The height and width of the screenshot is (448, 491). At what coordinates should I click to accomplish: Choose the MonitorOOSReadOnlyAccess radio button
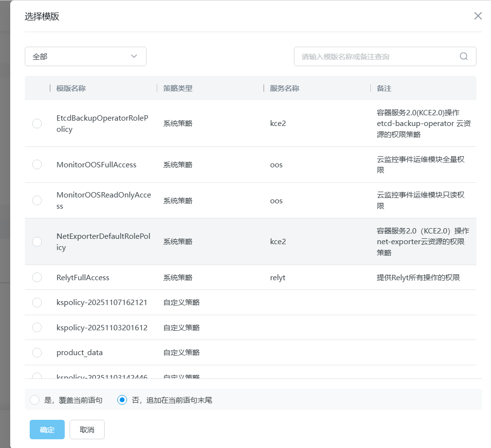click(37, 200)
